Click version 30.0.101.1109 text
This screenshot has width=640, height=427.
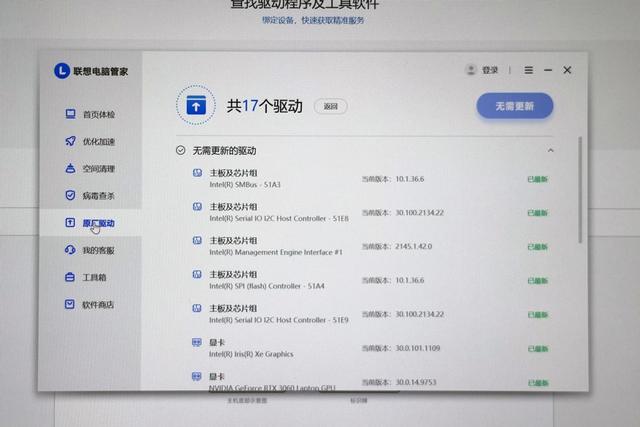tap(418, 348)
